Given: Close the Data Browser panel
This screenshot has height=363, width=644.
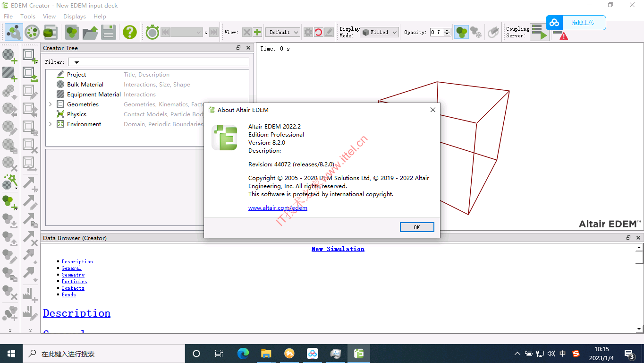Looking at the screenshot, I should pos(638,238).
